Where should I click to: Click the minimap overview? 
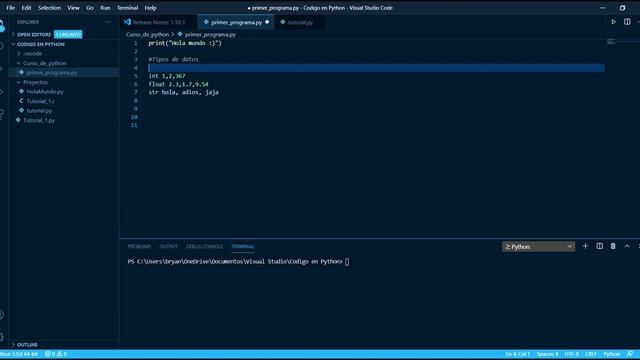[x=611, y=42]
